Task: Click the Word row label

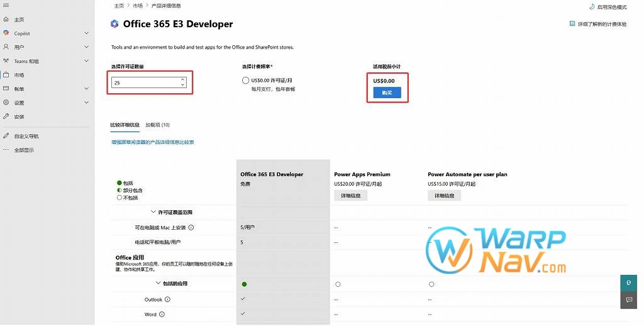Action: click(x=150, y=315)
